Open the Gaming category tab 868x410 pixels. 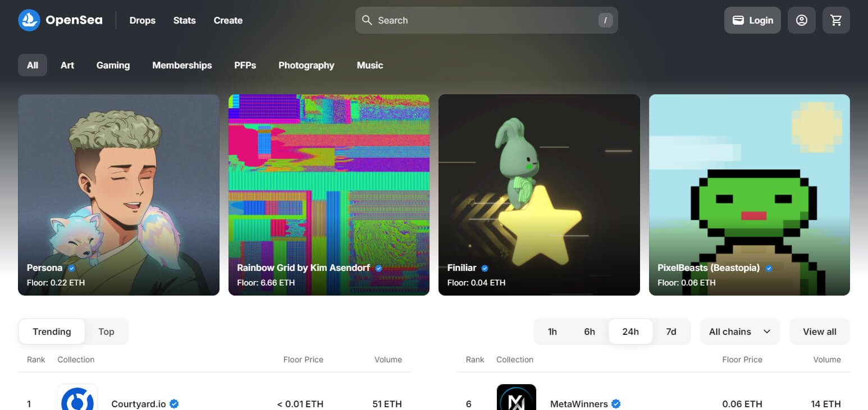113,65
